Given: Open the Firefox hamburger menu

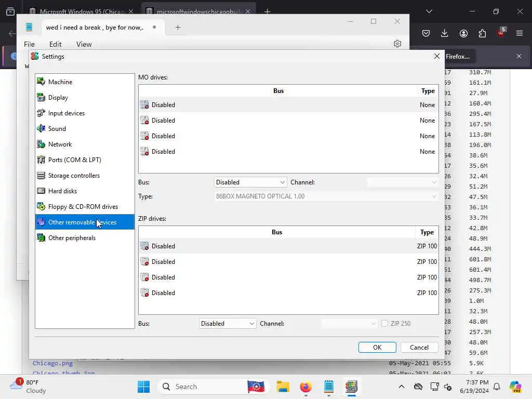Looking at the screenshot, I should coord(520,33).
